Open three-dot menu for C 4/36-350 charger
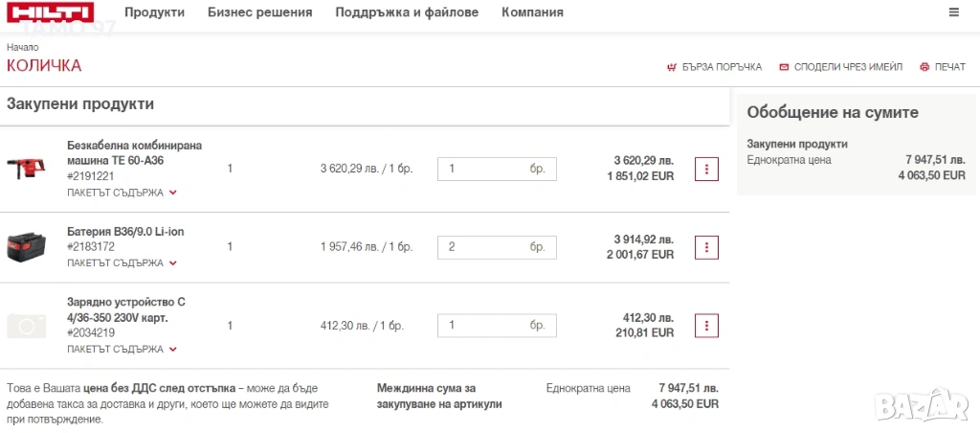This screenshot has height=433, width=980. point(706,325)
